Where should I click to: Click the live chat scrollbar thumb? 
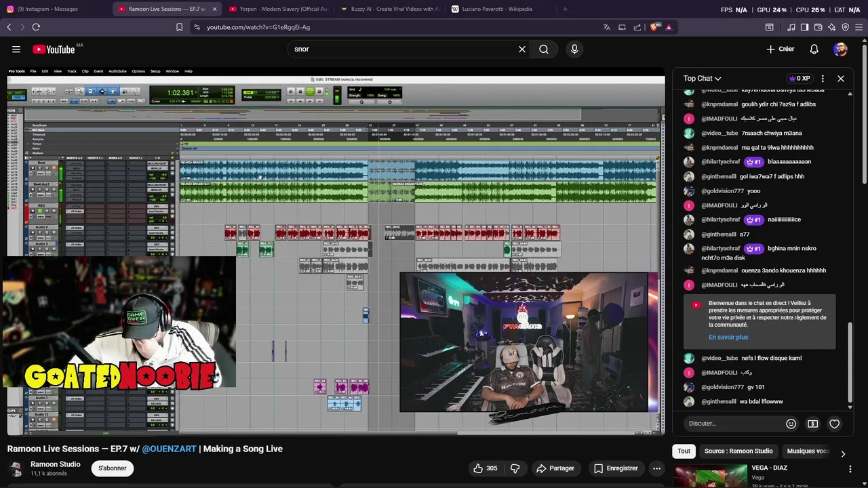click(850, 361)
